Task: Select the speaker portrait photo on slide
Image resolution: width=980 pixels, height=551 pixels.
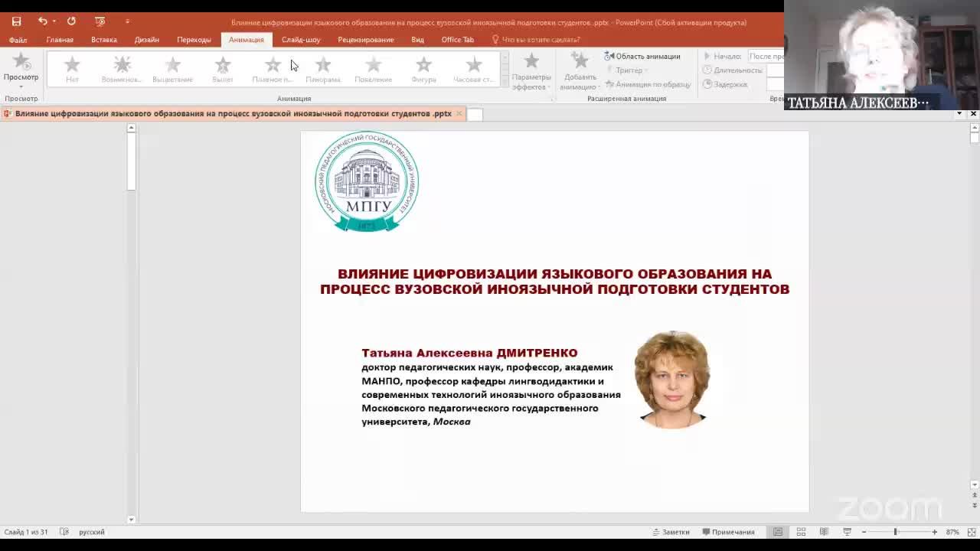Action: [671, 380]
